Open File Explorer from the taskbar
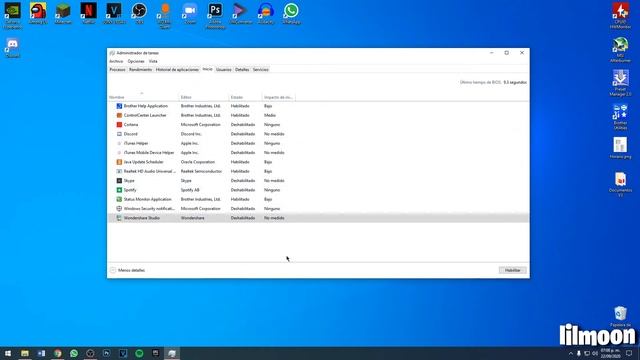This screenshot has width=640, height=360. pos(25,353)
